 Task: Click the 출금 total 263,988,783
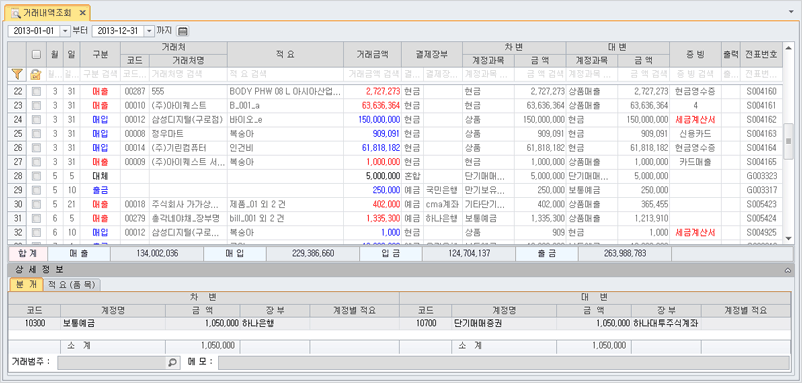(625, 254)
